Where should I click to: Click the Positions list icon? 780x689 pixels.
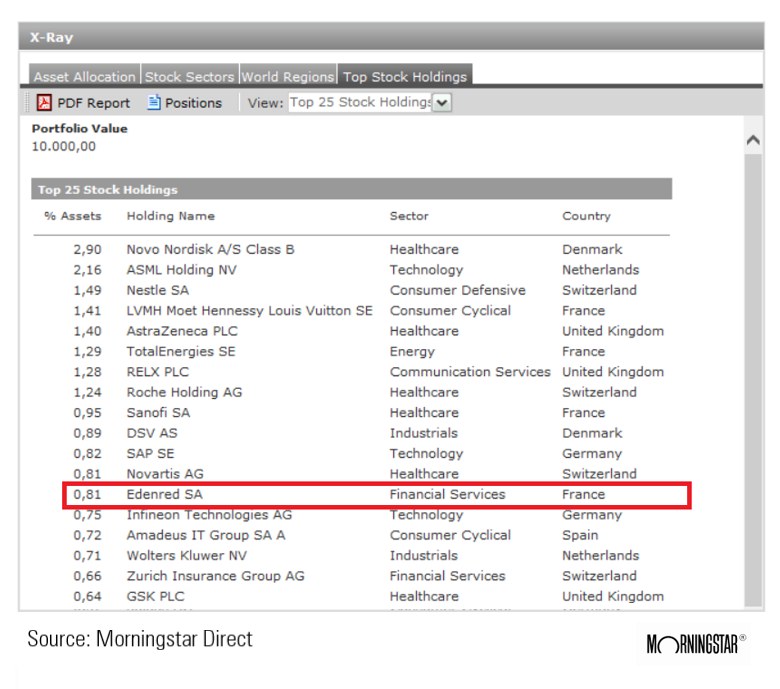point(154,102)
